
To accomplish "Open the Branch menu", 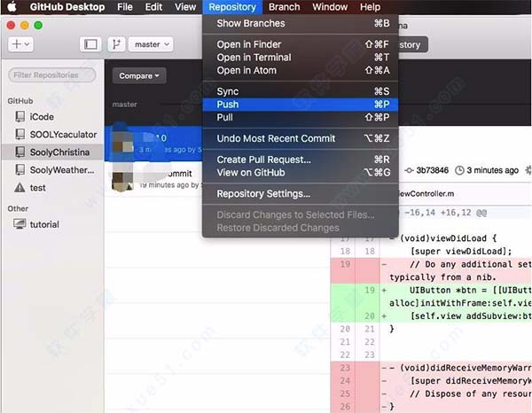I will point(285,7).
